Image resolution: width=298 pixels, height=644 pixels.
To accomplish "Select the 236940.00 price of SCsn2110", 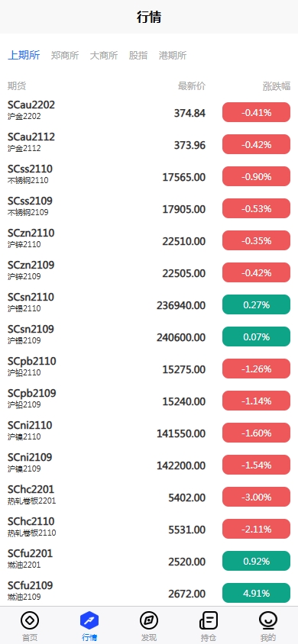I will pos(181,305).
